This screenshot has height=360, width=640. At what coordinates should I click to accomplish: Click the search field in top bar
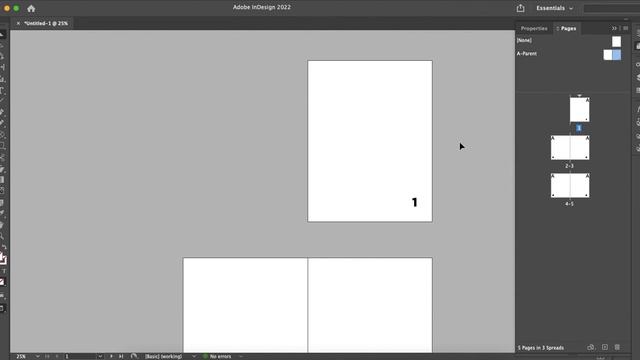pos(611,8)
